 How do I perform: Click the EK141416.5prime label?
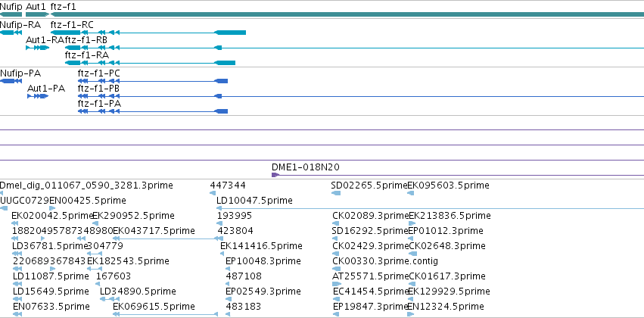[261, 246]
